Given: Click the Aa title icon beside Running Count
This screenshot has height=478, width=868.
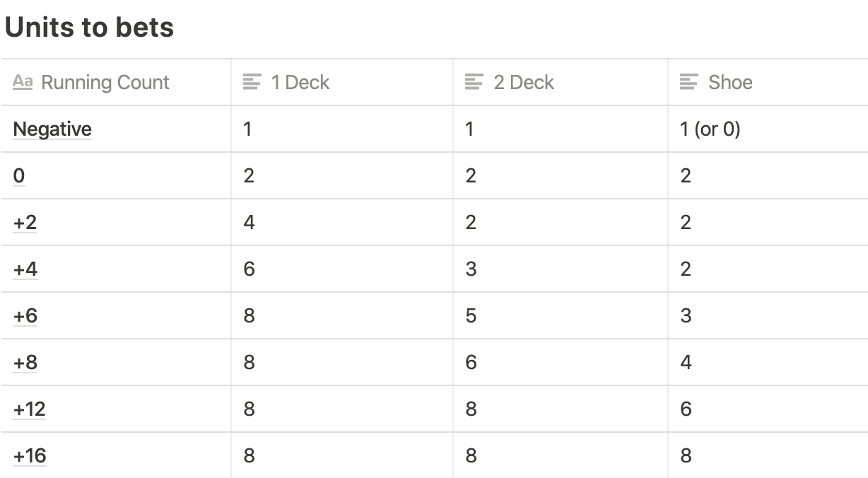Looking at the screenshot, I should (x=23, y=83).
